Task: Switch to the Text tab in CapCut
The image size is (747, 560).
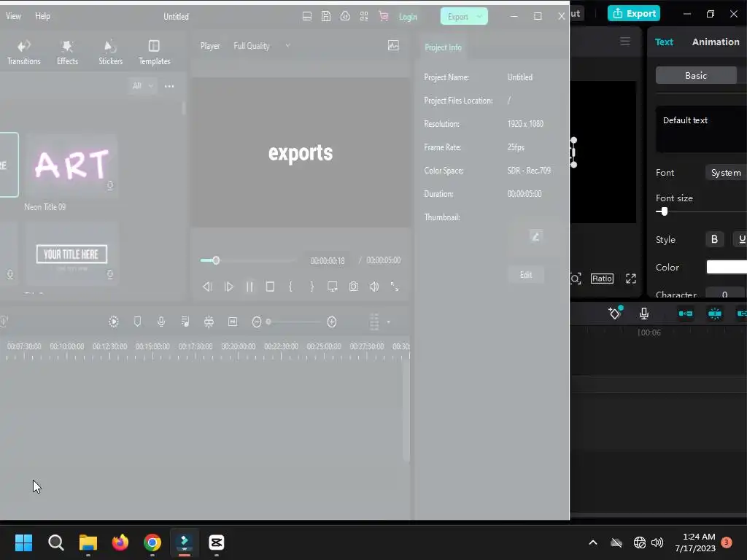Action: click(664, 42)
